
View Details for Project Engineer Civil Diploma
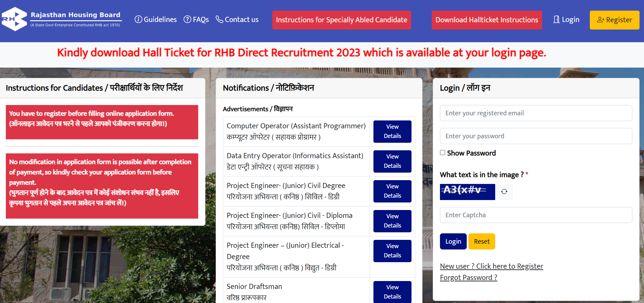pos(392,221)
